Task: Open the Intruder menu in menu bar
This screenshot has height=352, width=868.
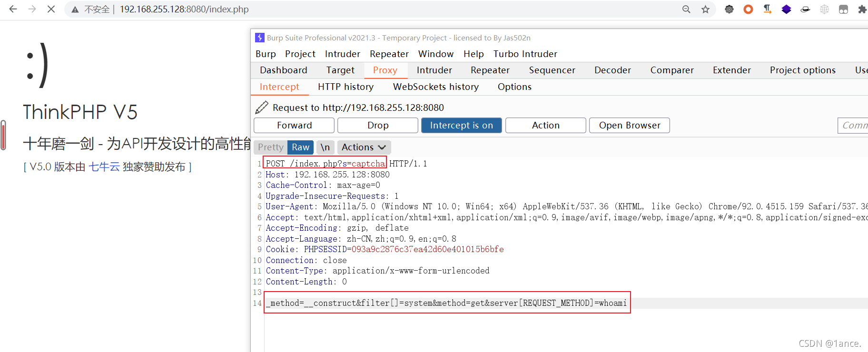Action: tap(342, 54)
